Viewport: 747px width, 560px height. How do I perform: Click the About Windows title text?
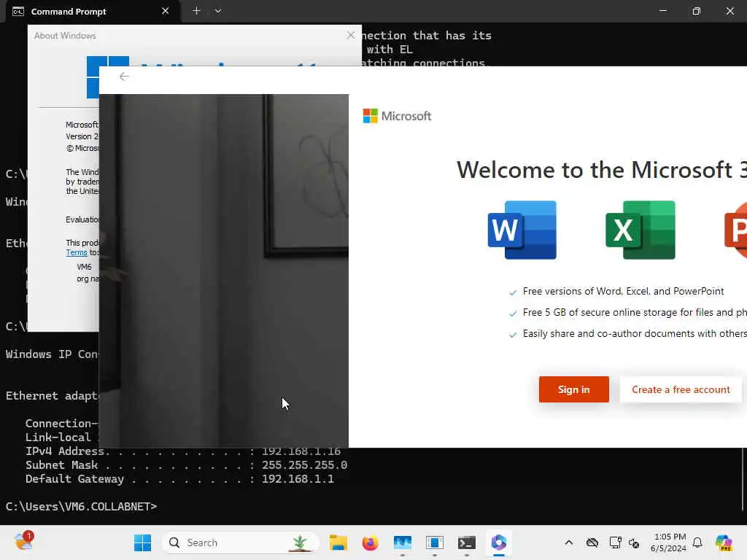tap(65, 36)
